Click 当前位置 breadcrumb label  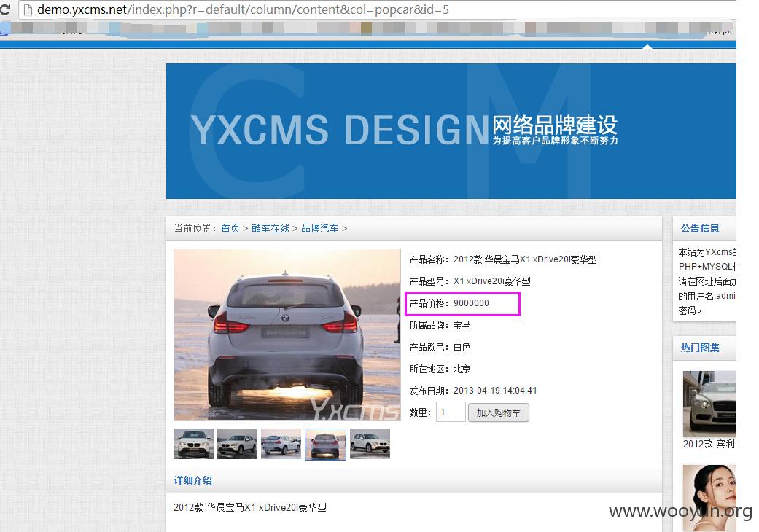pyautogui.click(x=195, y=228)
